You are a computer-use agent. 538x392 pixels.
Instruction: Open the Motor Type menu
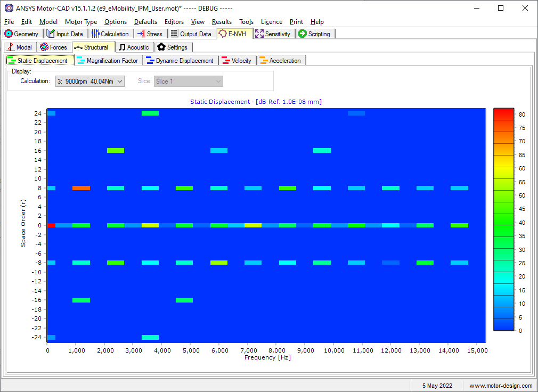[x=81, y=22]
